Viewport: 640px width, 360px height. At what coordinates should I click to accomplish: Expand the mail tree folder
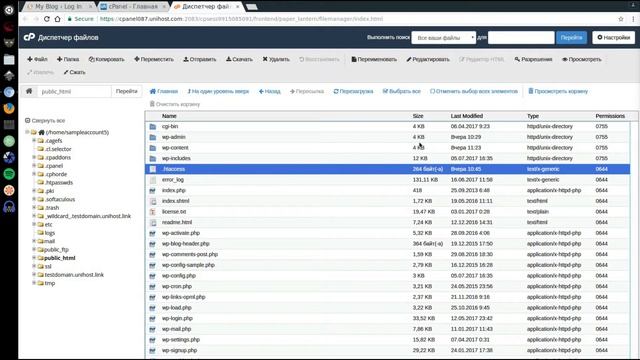click(34, 241)
